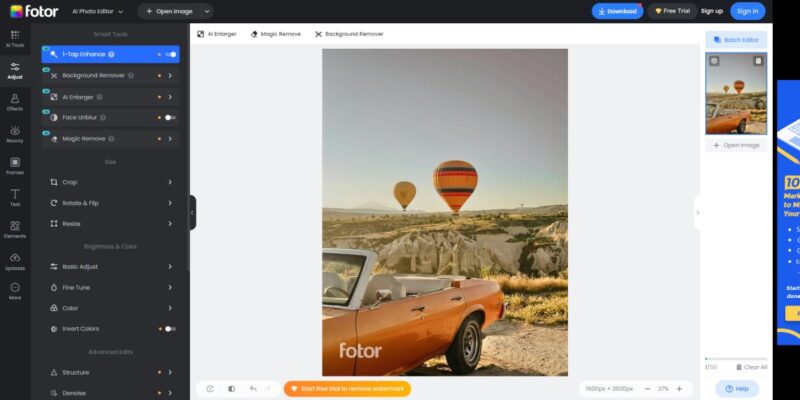Expand the Magic Remove option
Viewport: 800px width, 400px height.
tap(170, 139)
